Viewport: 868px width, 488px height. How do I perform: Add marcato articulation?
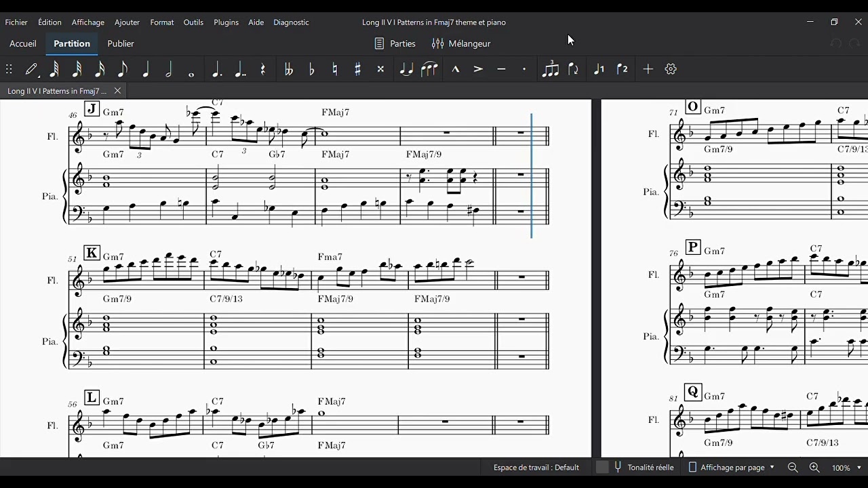pyautogui.click(x=456, y=69)
